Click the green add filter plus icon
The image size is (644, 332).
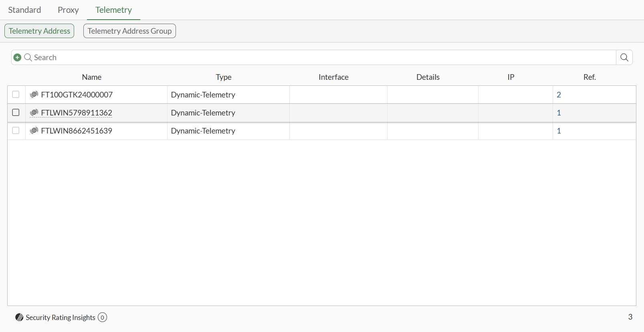(x=17, y=58)
